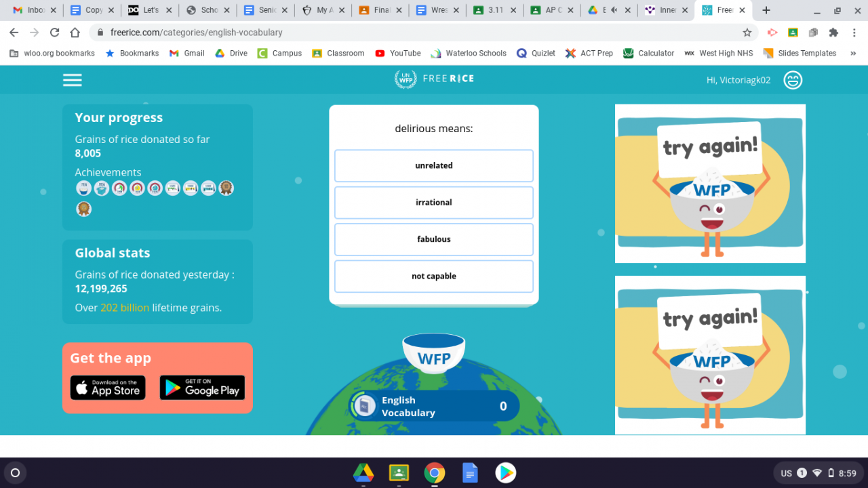Close the active Freerice tab

point(743,10)
